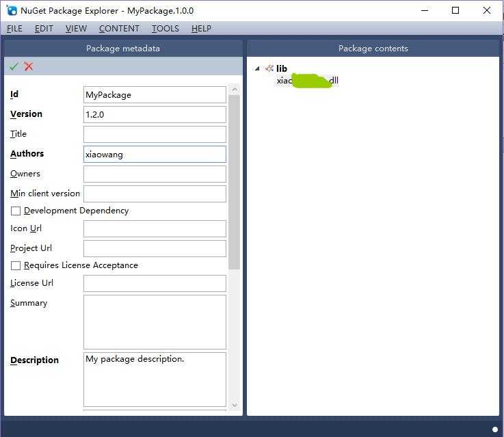Click the lib folder icon
The width and height of the screenshot is (504, 437).
tap(269, 68)
